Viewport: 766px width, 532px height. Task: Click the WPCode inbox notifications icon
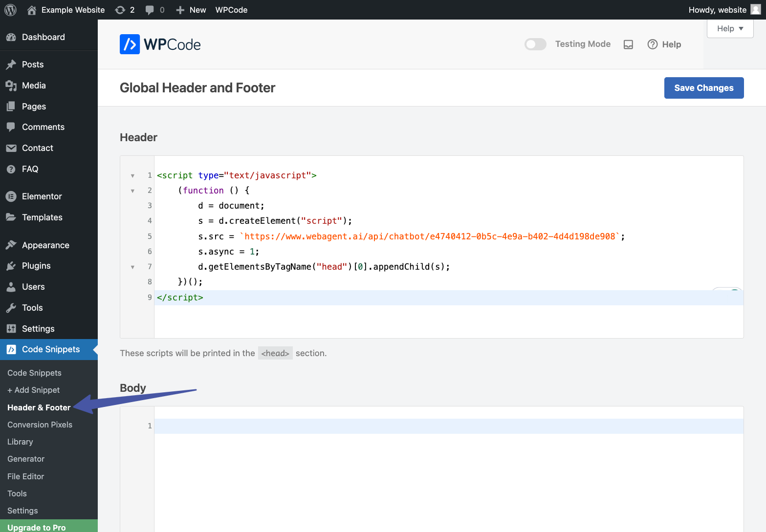click(x=628, y=44)
